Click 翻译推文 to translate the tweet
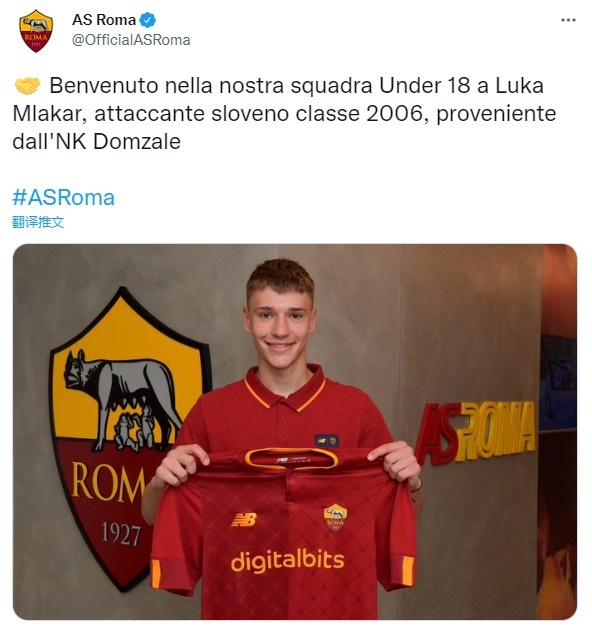The height and width of the screenshot is (637, 592). click(38, 222)
